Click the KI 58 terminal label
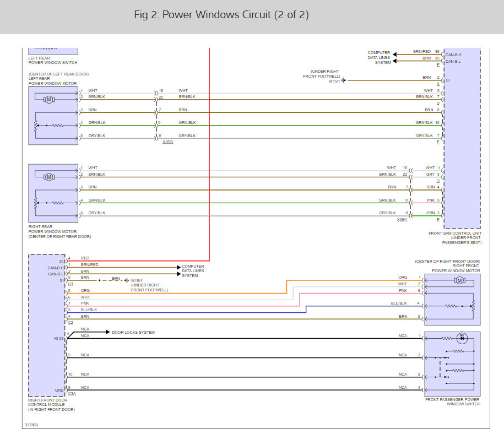This screenshot has width=504, height=434. point(59,338)
